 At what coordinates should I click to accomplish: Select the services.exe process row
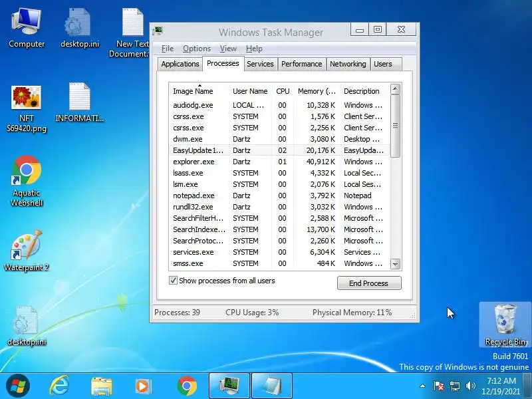(x=279, y=252)
